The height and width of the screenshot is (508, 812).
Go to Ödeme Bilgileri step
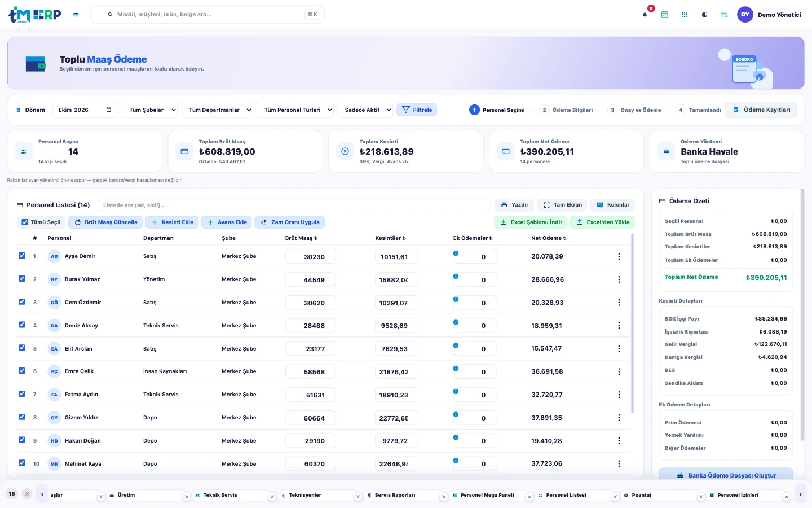click(567, 110)
